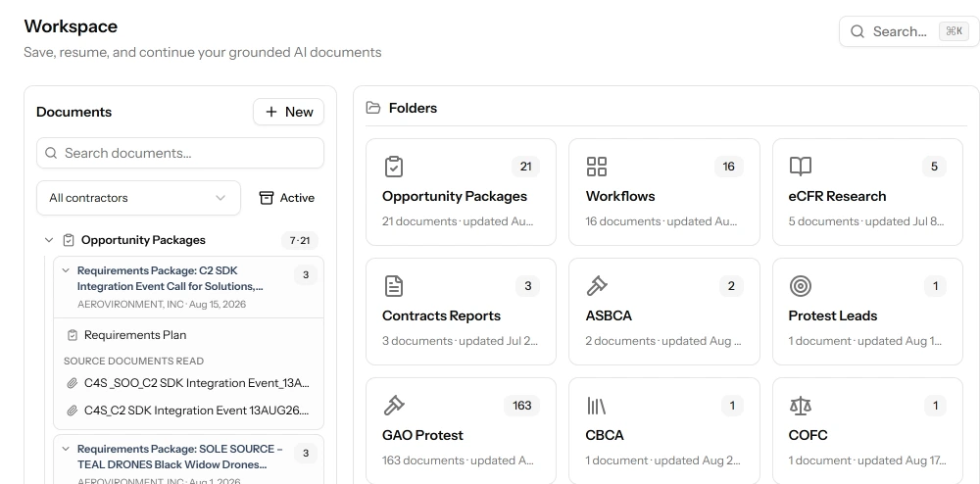Click paperclip icon for C4S_SOO_C2 SDK document
The width and height of the screenshot is (980, 484).
point(72,383)
